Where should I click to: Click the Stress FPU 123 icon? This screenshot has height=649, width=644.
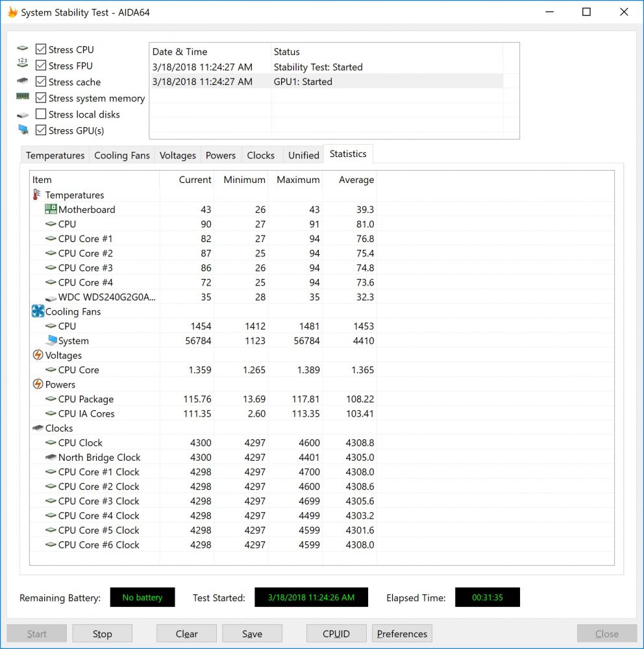click(22, 64)
